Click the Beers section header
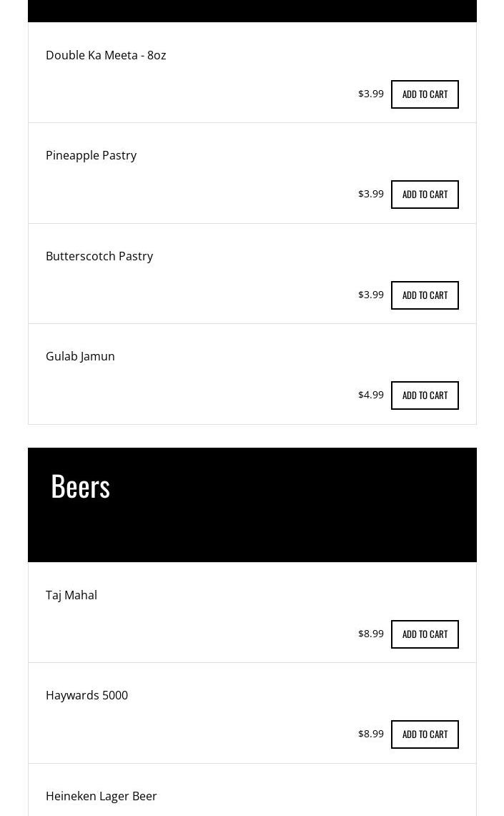Image resolution: width=504 pixels, height=816 pixels. tap(81, 486)
